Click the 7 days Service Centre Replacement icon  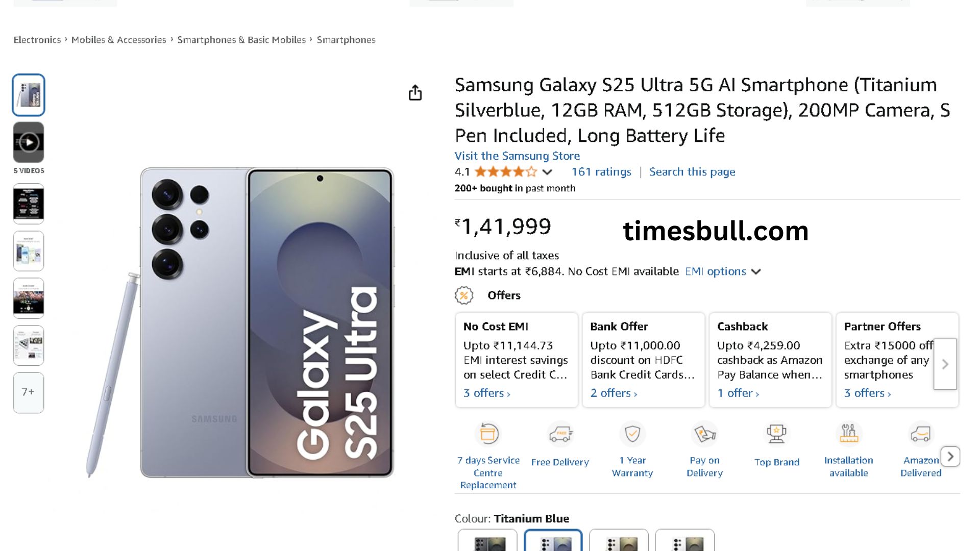(x=488, y=434)
